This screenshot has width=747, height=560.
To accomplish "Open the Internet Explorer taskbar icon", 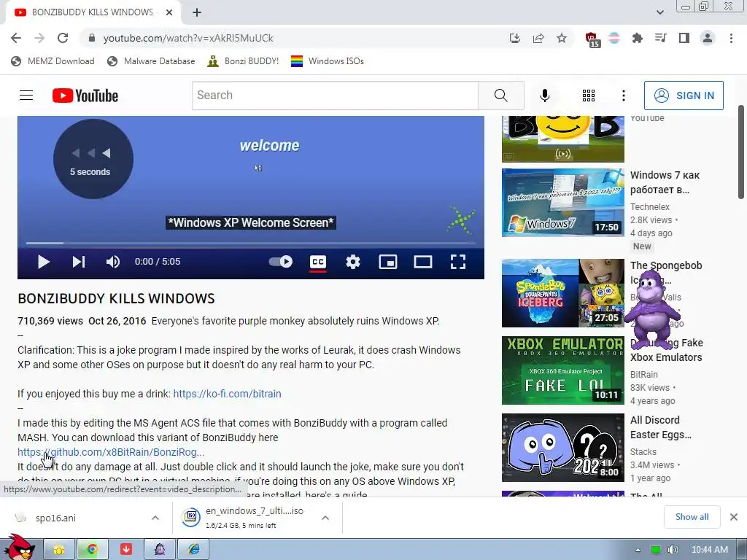I will pyautogui.click(x=193, y=550).
